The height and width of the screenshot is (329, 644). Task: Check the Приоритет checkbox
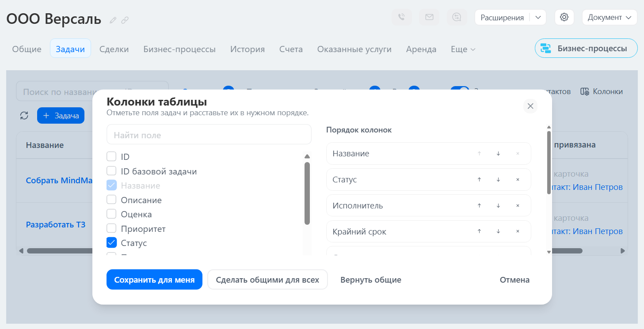111,229
